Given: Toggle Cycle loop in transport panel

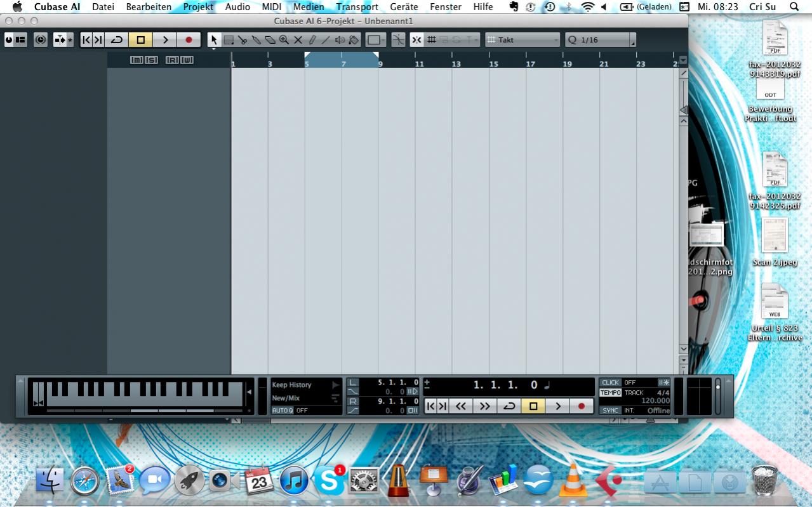Looking at the screenshot, I should (509, 406).
